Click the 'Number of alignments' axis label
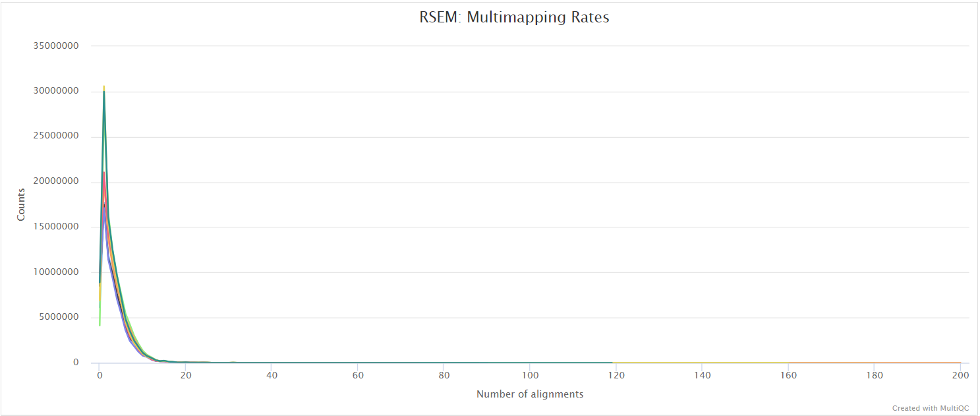 click(x=529, y=394)
